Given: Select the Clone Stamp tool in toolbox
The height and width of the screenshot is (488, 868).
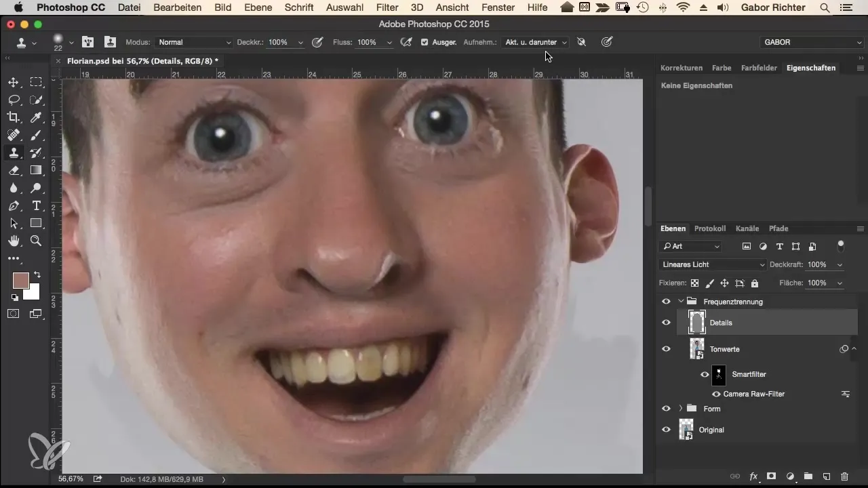Looking at the screenshot, I should [14, 152].
